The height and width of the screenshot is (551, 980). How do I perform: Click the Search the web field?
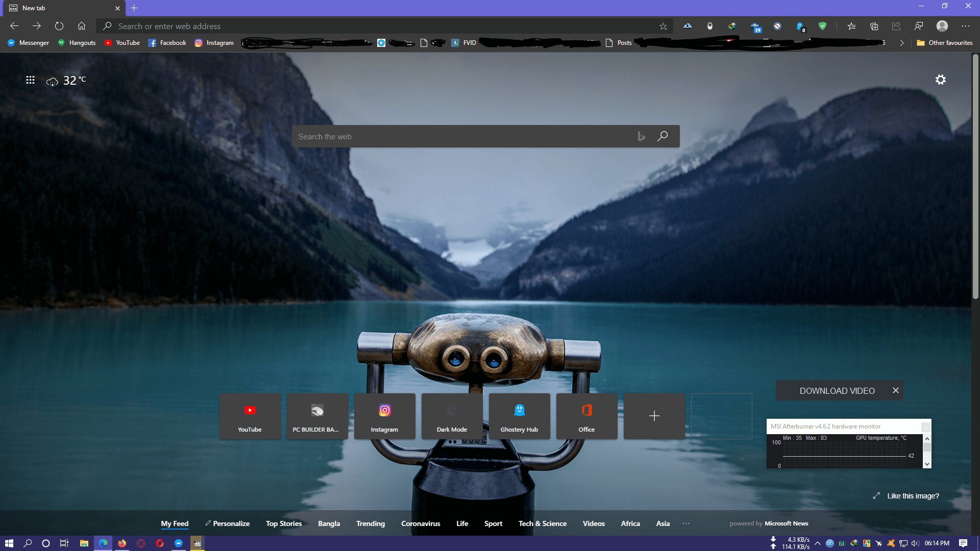[459, 137]
